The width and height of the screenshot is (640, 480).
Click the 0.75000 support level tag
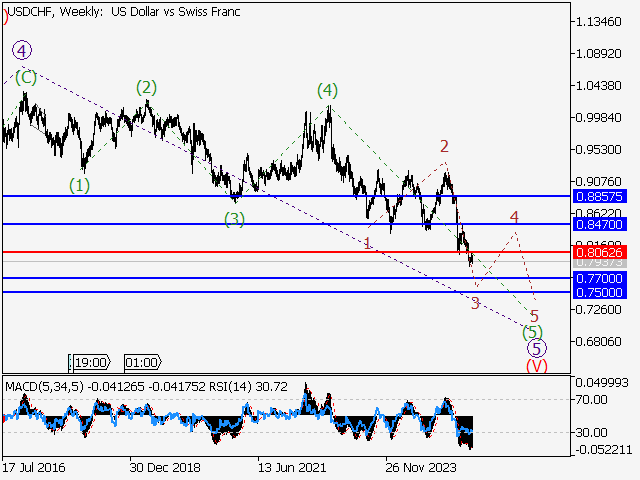(x=599, y=292)
